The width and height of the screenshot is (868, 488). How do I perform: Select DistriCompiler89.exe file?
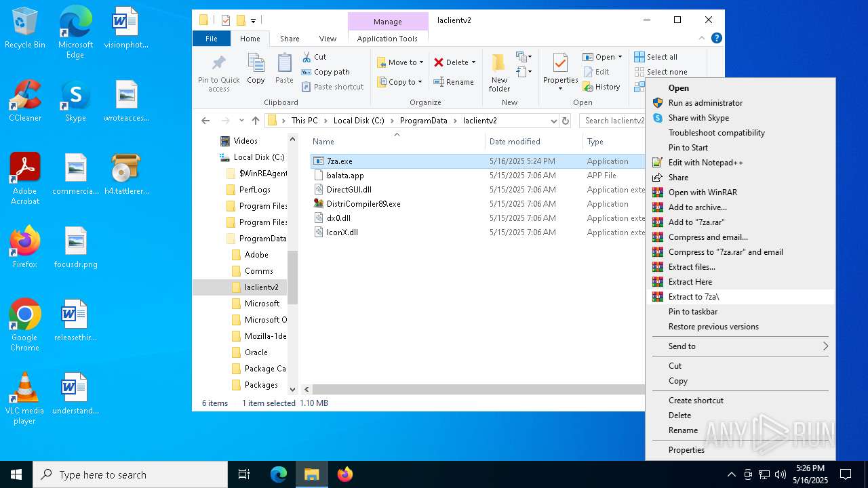363,204
